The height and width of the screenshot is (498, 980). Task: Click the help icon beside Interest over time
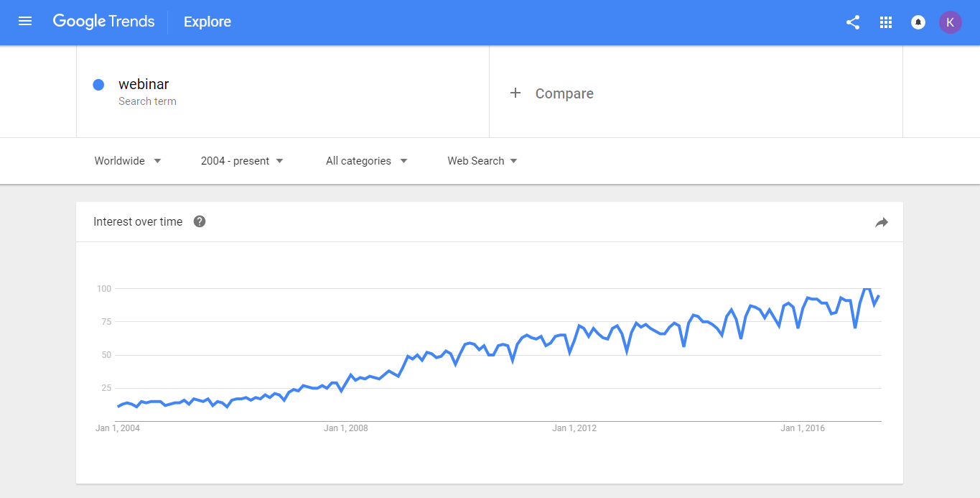tap(200, 221)
